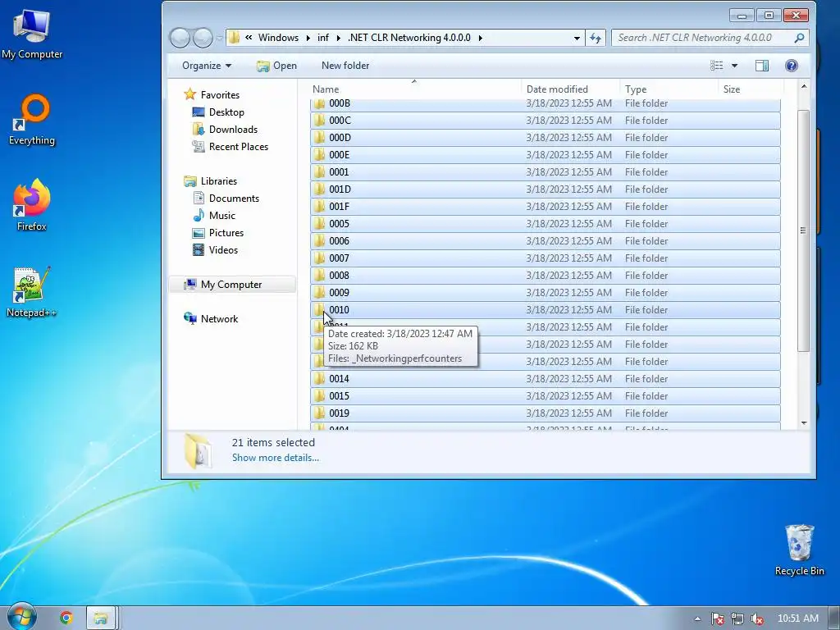Navigate to inf in the breadcrumb
This screenshot has height=630, width=840.
tap(323, 38)
